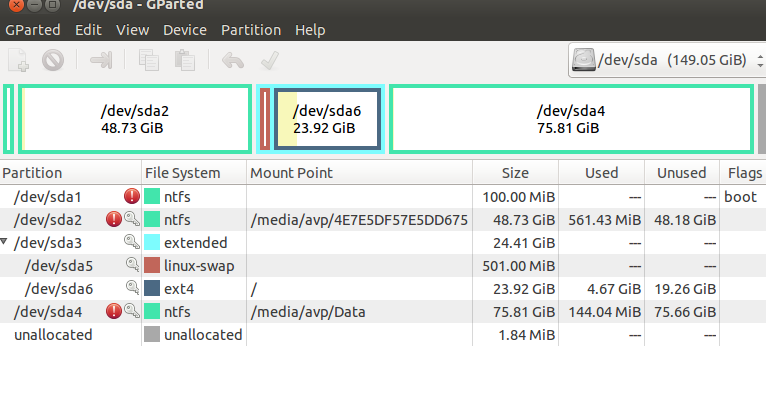
Task: Click the New partition toolbar icon
Action: click(19, 61)
